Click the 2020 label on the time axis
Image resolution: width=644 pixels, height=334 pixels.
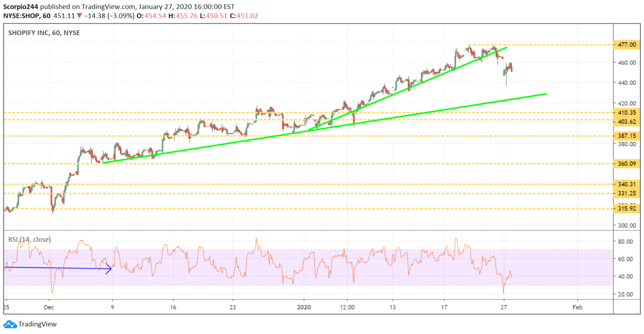304,308
